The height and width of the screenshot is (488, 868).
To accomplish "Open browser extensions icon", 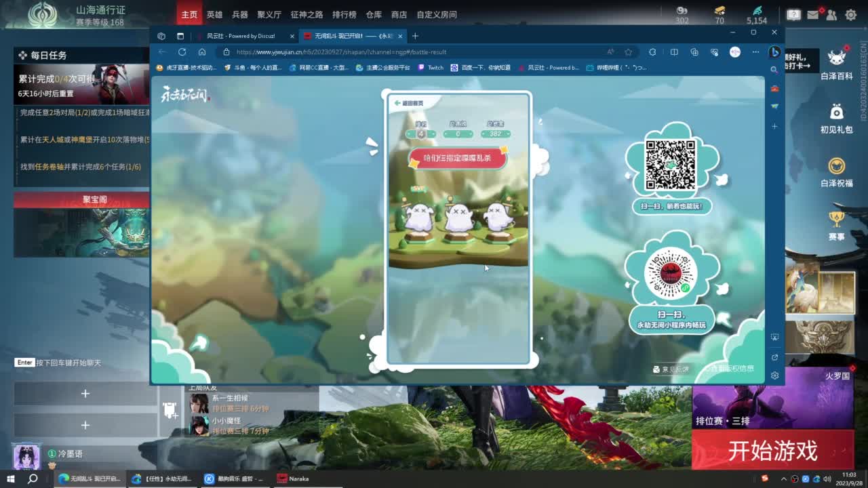I will tap(652, 52).
